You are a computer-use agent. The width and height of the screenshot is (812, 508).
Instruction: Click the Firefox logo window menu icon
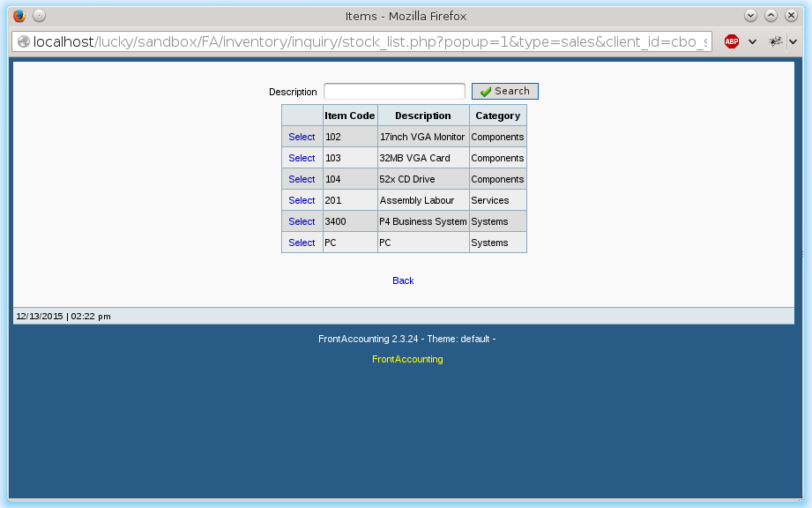click(x=19, y=16)
